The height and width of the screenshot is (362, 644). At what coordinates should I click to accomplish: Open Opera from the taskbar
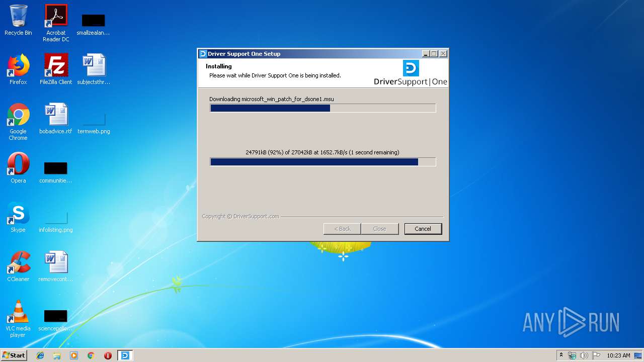(108, 355)
